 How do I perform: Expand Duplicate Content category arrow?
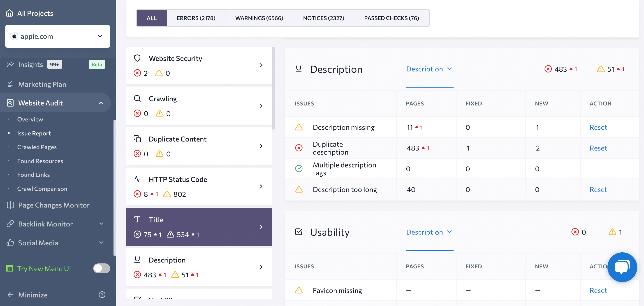pyautogui.click(x=261, y=146)
